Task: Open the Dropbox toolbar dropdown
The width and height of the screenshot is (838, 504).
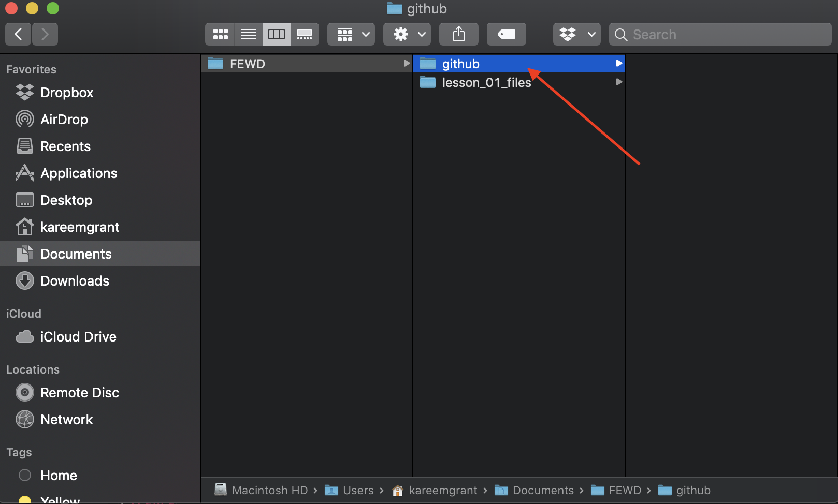Action: pos(577,34)
